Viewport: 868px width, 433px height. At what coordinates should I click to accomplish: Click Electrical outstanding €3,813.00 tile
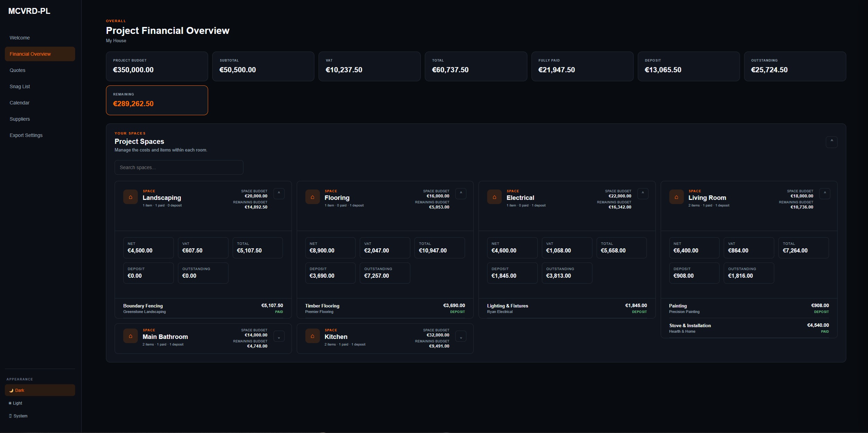tap(567, 273)
